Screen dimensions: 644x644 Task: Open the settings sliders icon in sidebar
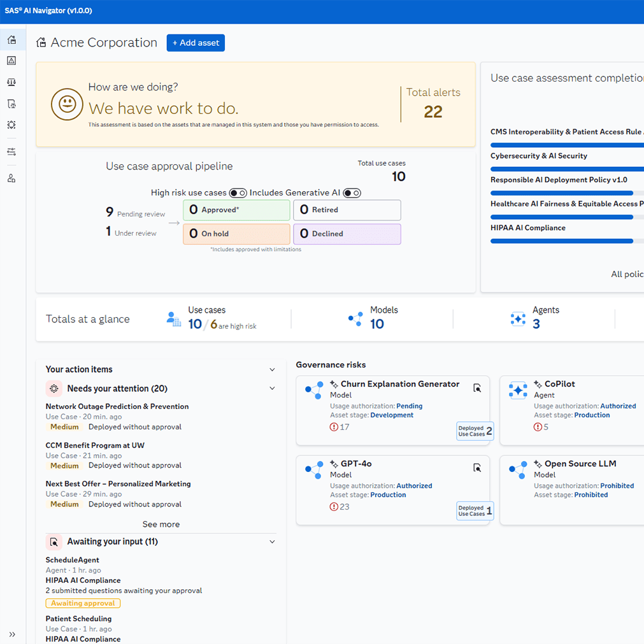(x=11, y=152)
